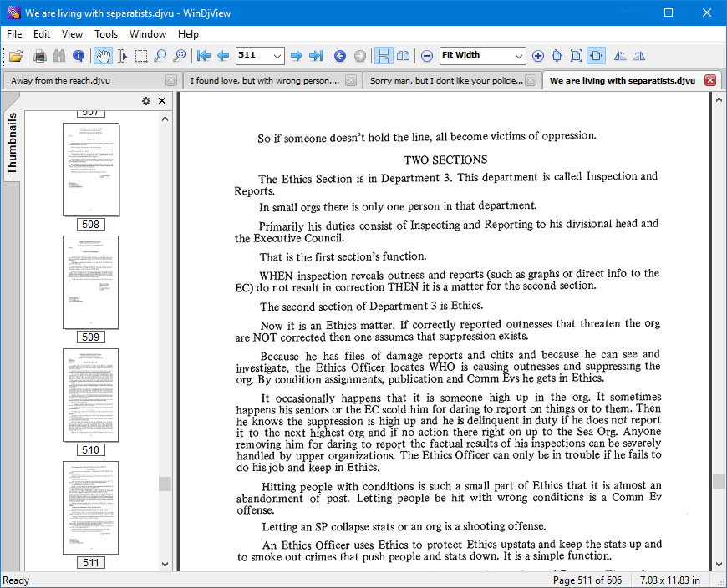Click the Zoom Out minus icon
The width and height of the screenshot is (727, 588).
426,56
